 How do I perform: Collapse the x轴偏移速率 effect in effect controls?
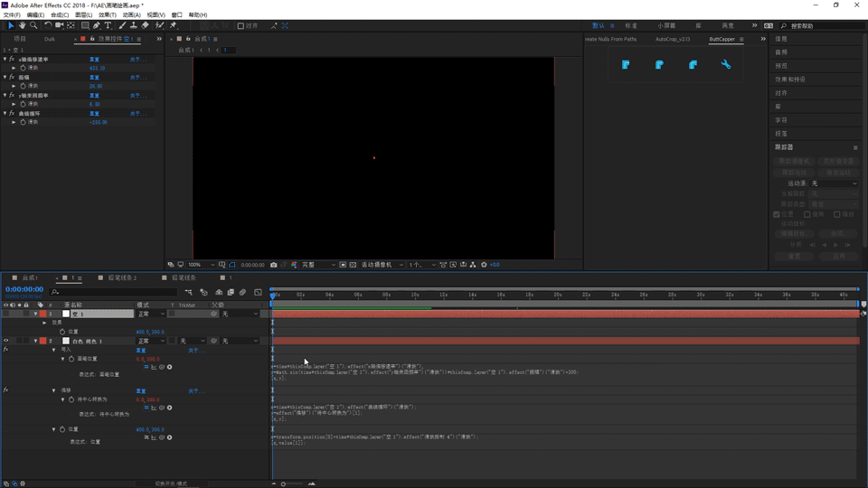point(5,60)
